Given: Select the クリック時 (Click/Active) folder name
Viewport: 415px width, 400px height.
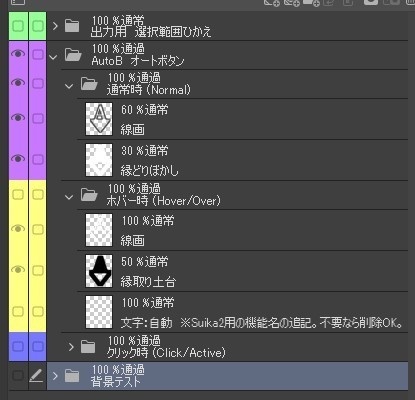Looking at the screenshot, I should (166, 353).
